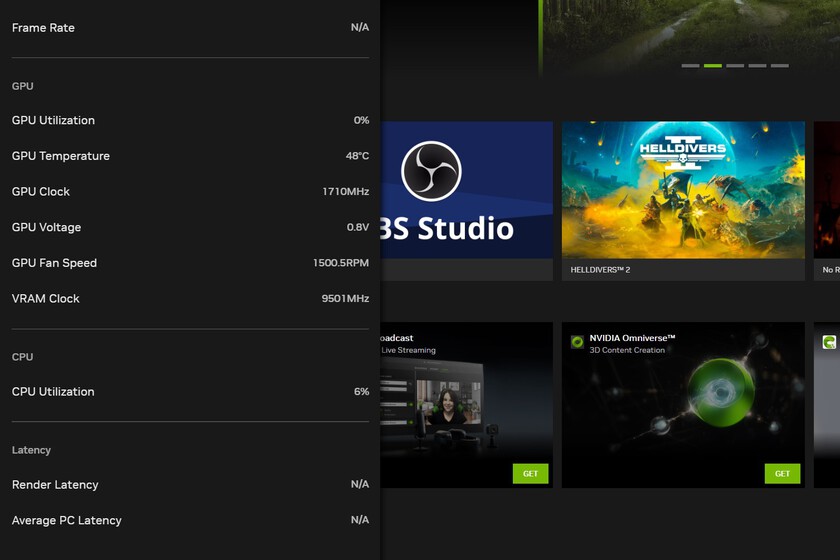Select the first carousel indicator dash
Image resolution: width=840 pixels, height=560 pixels.
click(691, 66)
